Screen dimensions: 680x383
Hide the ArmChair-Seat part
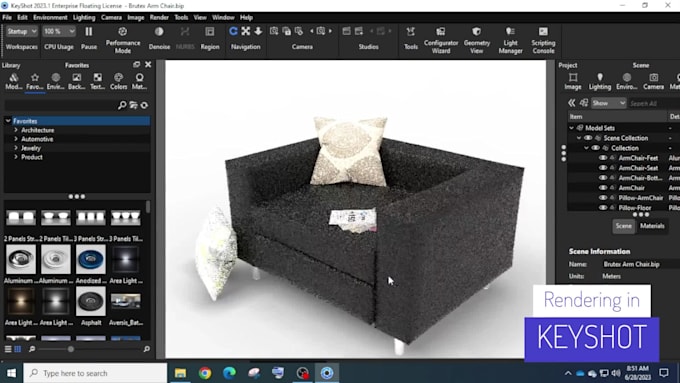(603, 168)
